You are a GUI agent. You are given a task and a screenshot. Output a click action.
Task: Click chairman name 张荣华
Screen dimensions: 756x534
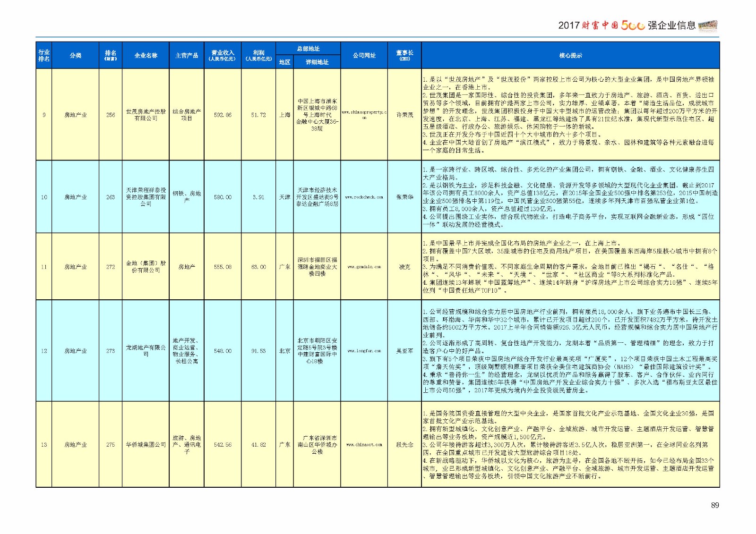(x=404, y=197)
